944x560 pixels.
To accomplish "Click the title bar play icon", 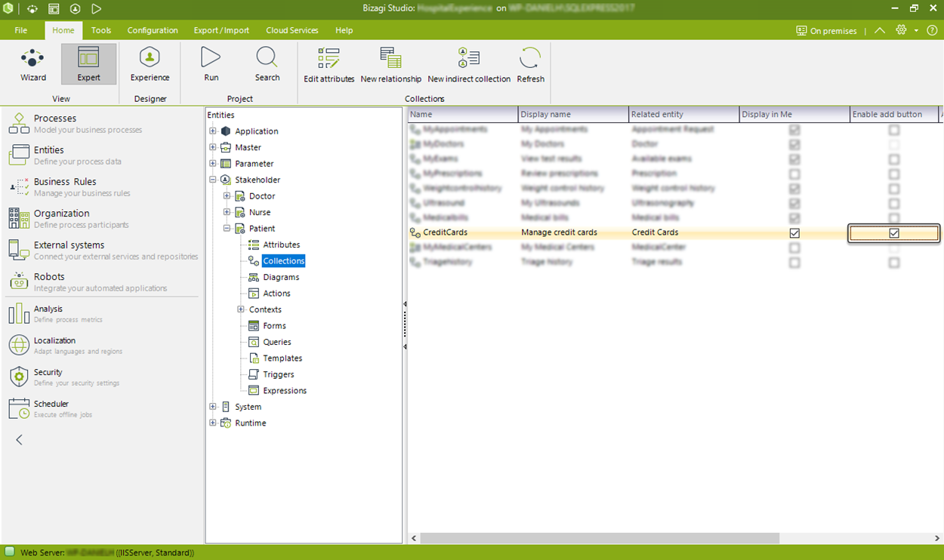I will click(x=96, y=9).
